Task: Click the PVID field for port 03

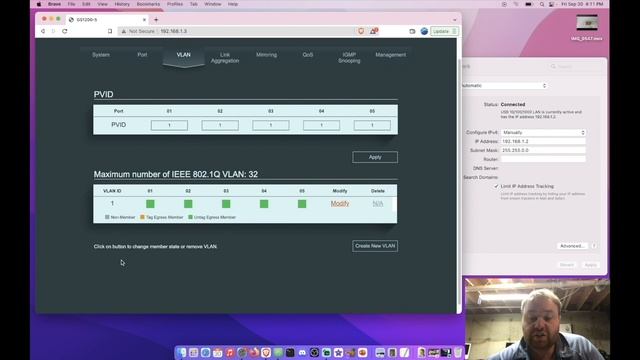Action: 271,125
